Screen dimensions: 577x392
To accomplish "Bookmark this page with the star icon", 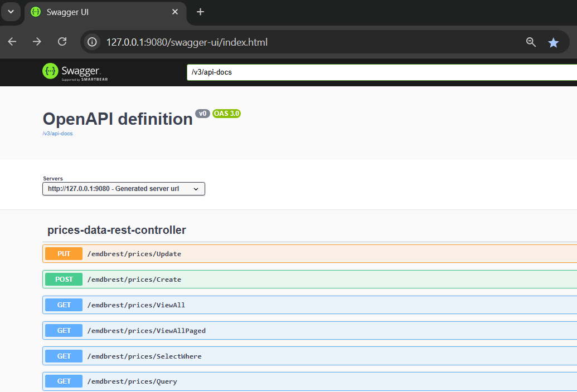I will (553, 43).
